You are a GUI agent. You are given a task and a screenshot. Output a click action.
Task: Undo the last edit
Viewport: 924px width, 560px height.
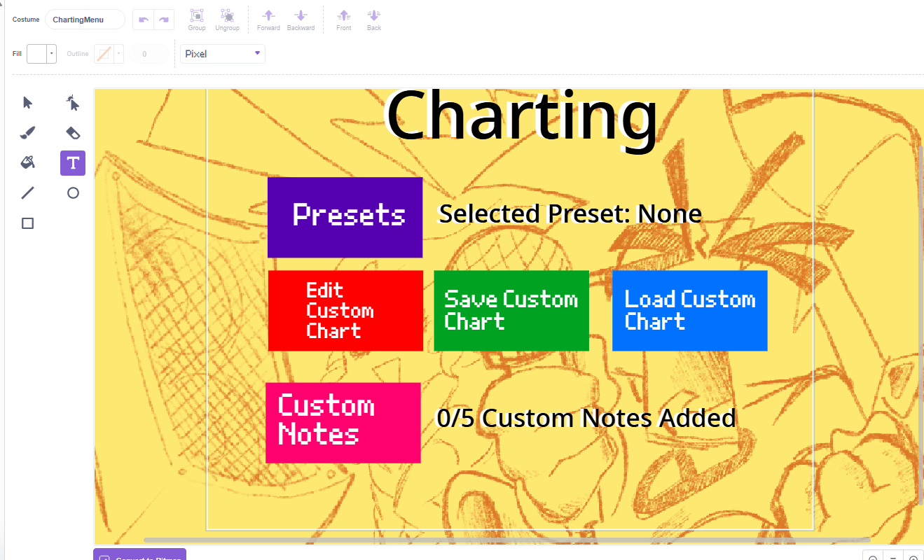(144, 20)
